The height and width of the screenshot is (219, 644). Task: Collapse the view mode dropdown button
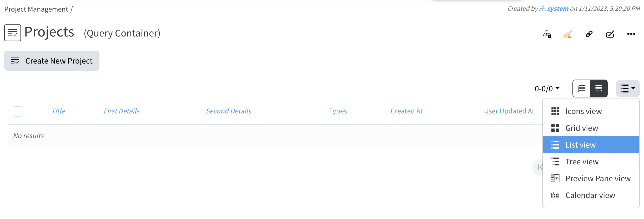pyautogui.click(x=628, y=88)
